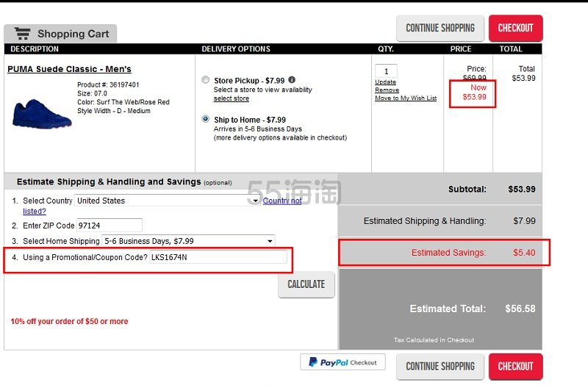Screen dimensions: 588x385
Task: Click the Size: 07.0 text
Action: (93, 93)
